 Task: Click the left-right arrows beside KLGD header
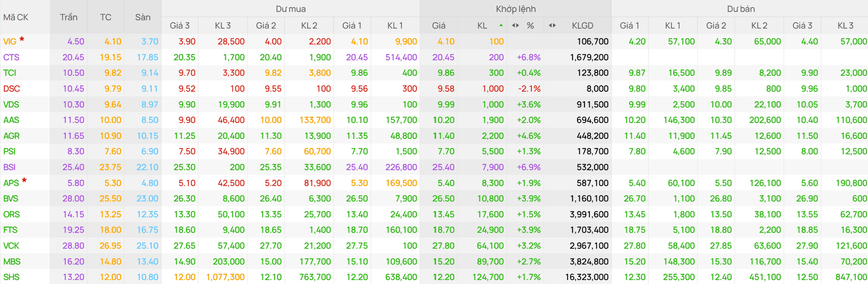(552, 25)
